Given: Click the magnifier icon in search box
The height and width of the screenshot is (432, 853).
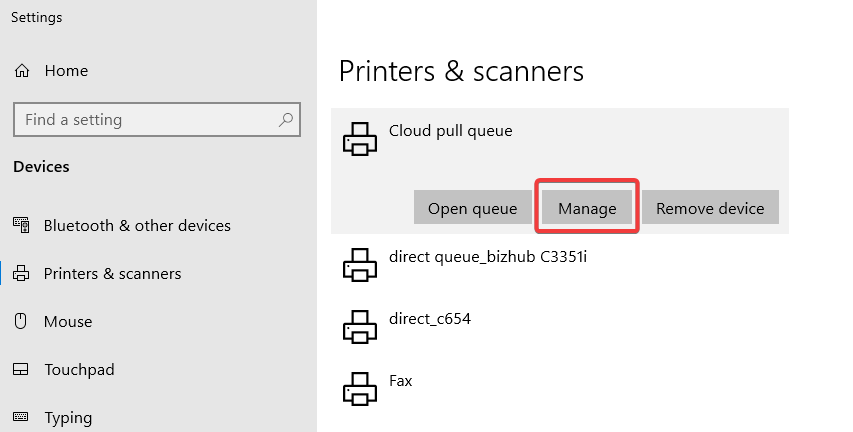Looking at the screenshot, I should (286, 120).
